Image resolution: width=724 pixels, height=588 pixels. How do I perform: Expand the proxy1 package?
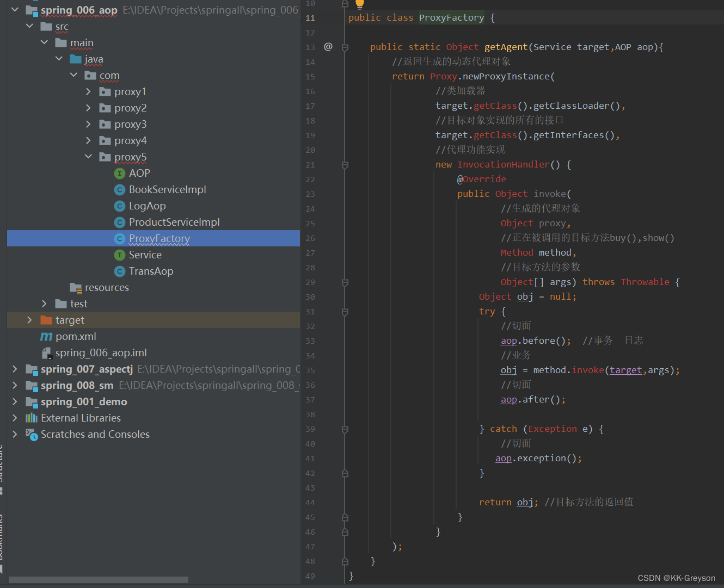[x=88, y=91]
